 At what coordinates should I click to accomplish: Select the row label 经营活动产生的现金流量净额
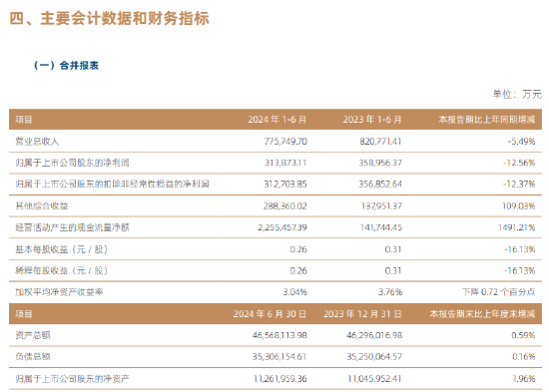pos(73,227)
